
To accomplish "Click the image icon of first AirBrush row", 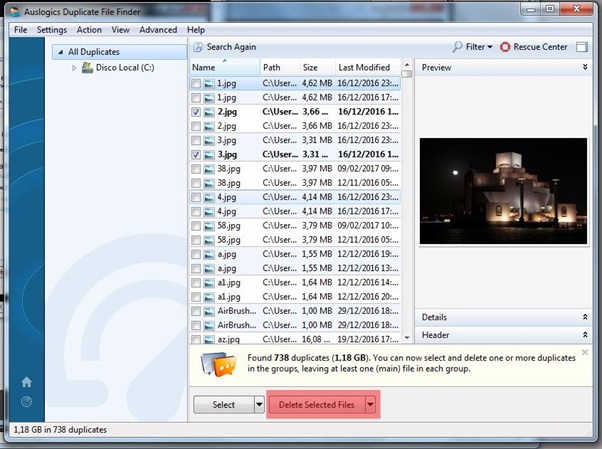I will tap(209, 311).
